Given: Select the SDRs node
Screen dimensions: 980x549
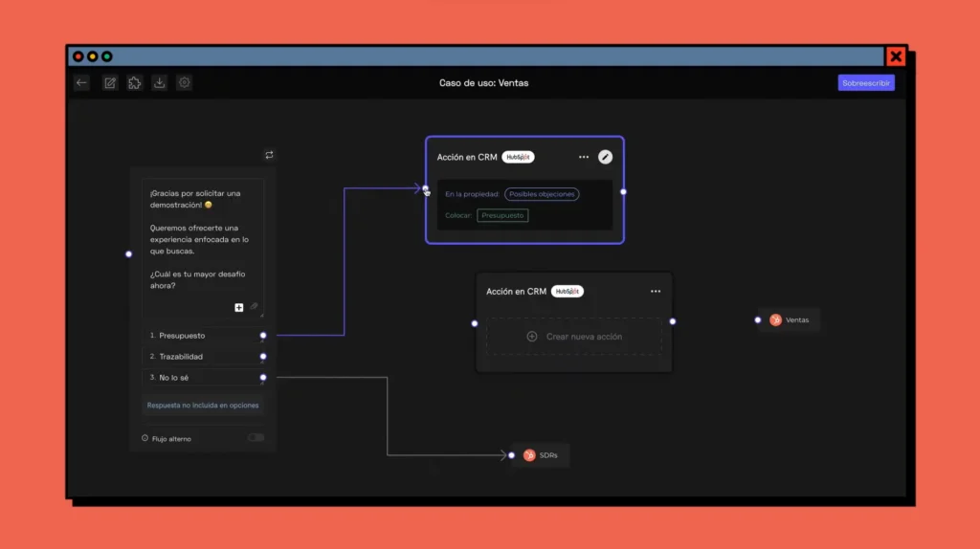Looking at the screenshot, I should pos(543,455).
